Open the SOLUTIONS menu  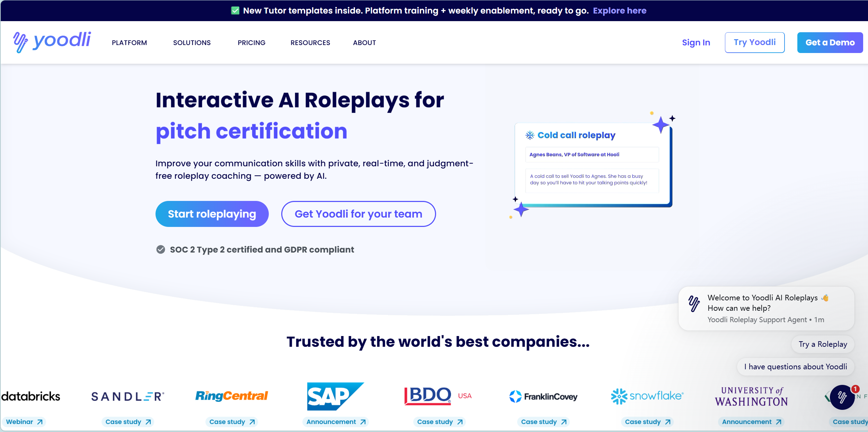coord(192,43)
